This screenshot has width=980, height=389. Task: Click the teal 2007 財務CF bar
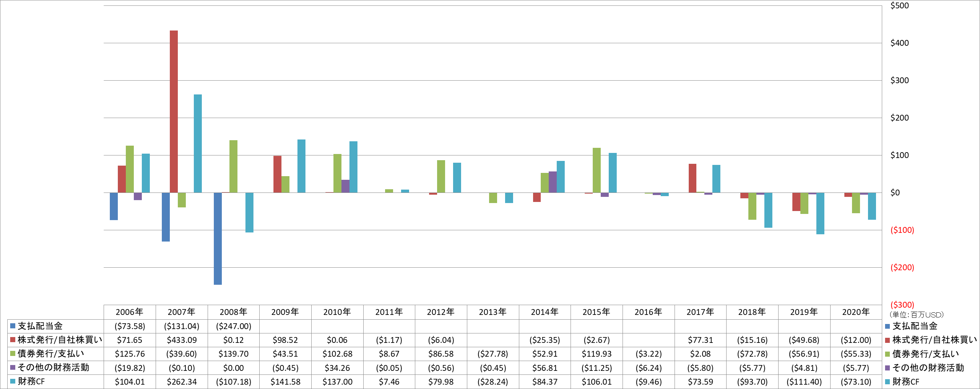click(x=198, y=143)
